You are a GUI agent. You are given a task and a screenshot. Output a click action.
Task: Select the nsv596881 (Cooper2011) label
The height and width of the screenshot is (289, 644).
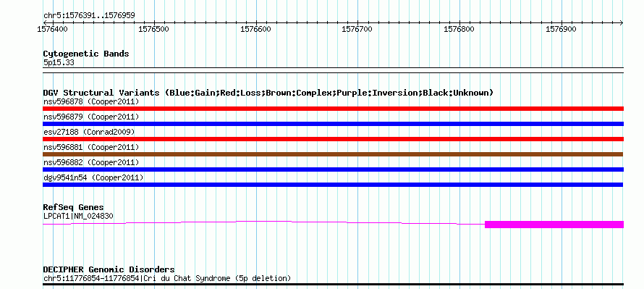(91, 147)
